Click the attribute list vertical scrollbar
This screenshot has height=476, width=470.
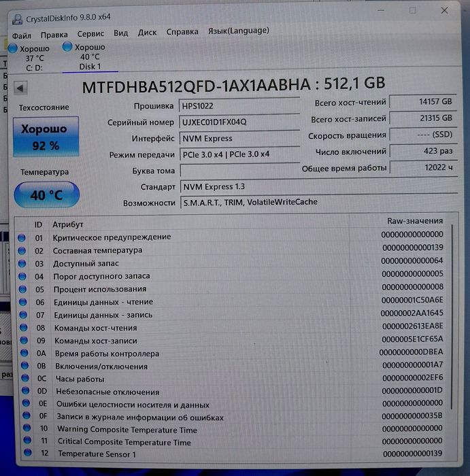[452, 318]
